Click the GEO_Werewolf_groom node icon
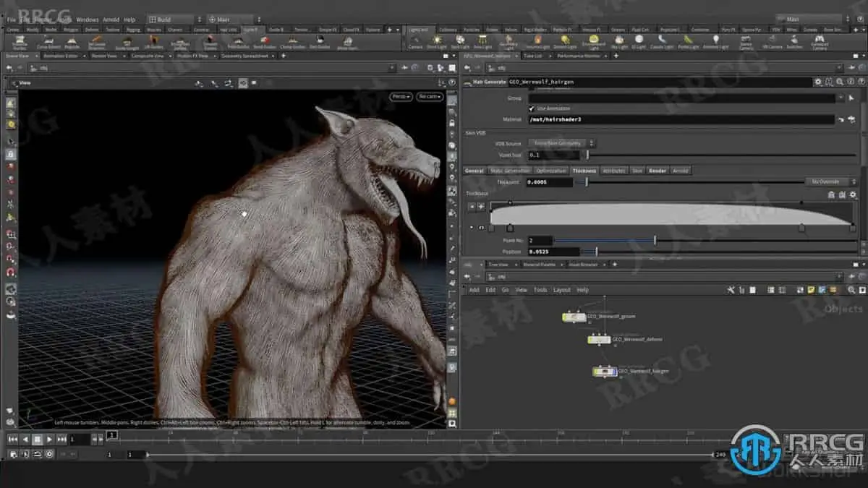The height and width of the screenshot is (488, 868). [x=574, y=317]
